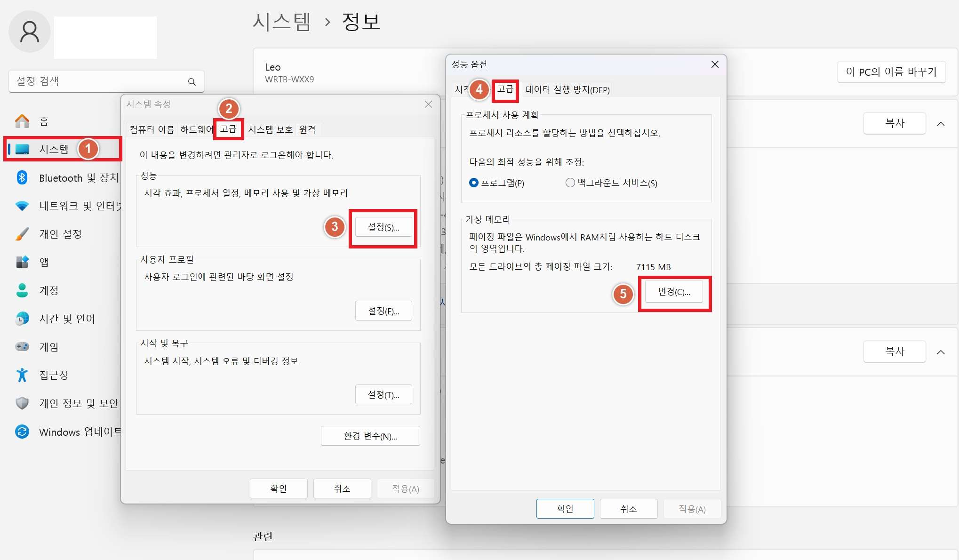Click 시스템 breadcrumb in page title
The width and height of the screenshot is (959, 560).
click(x=281, y=22)
